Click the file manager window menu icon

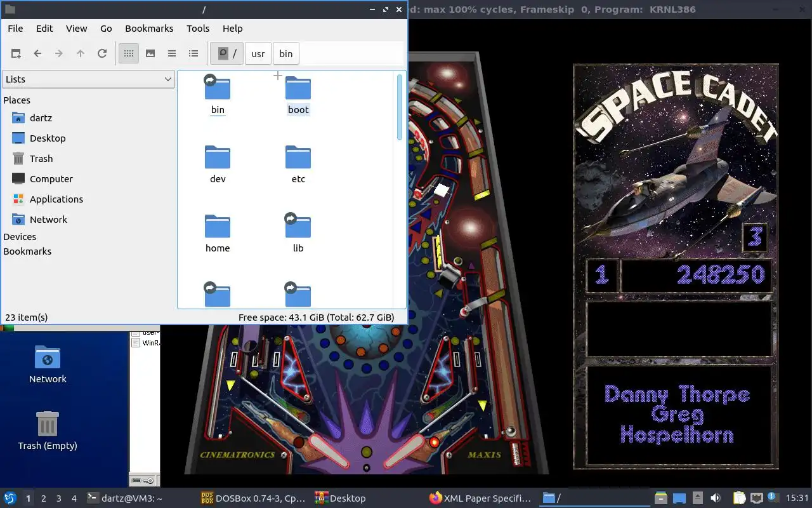point(10,10)
